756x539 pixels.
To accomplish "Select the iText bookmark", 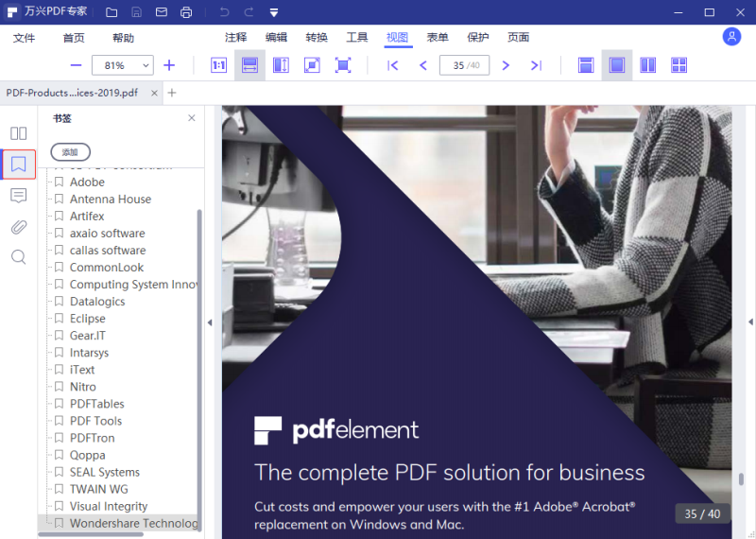I will pos(82,370).
